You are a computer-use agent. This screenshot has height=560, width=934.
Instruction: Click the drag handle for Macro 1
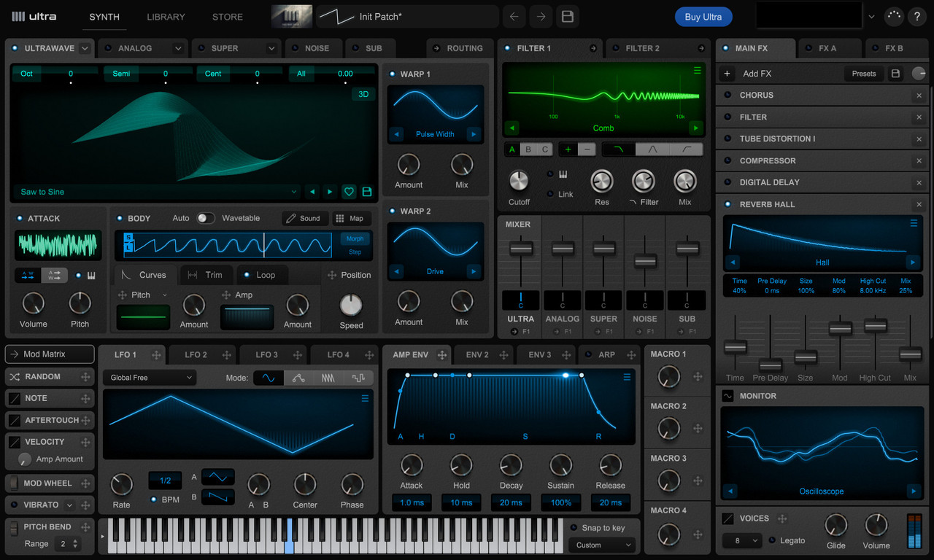click(x=698, y=376)
